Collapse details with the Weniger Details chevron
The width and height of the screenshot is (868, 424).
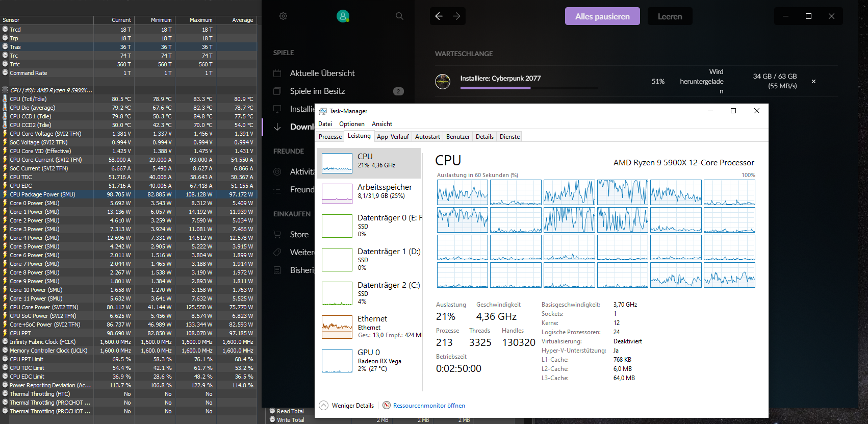[323, 405]
